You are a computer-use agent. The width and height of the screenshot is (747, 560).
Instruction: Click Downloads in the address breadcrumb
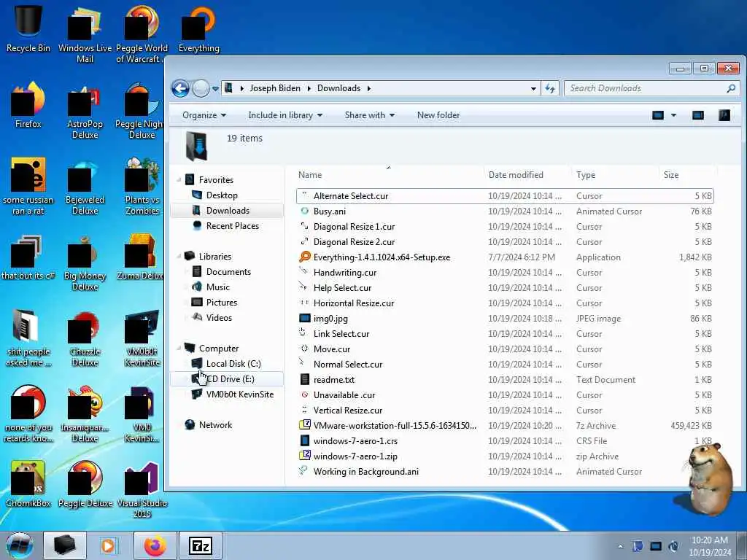[338, 88]
